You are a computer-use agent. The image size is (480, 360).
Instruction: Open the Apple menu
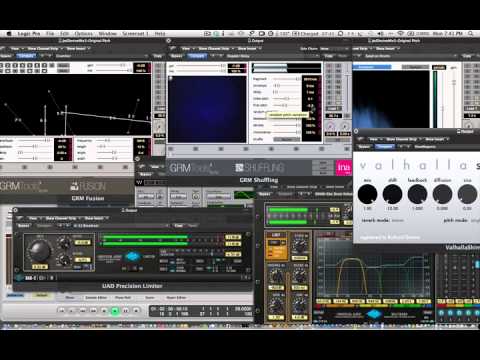tap(9, 34)
